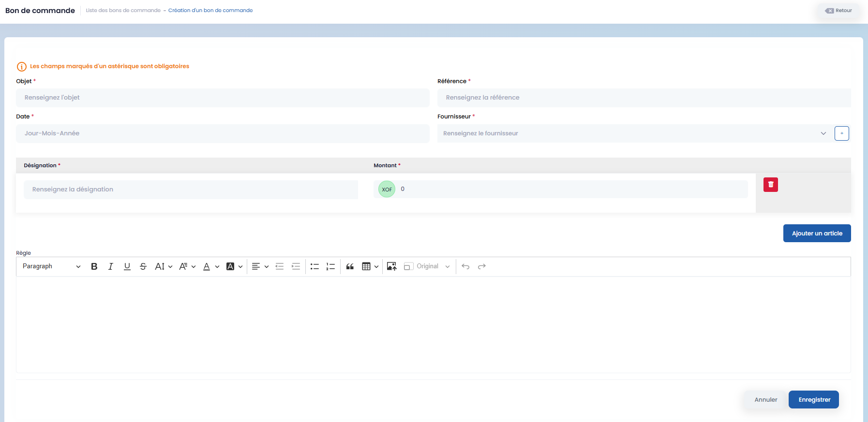Toggle underline formatting
This screenshot has height=422, width=868.
[x=127, y=266]
